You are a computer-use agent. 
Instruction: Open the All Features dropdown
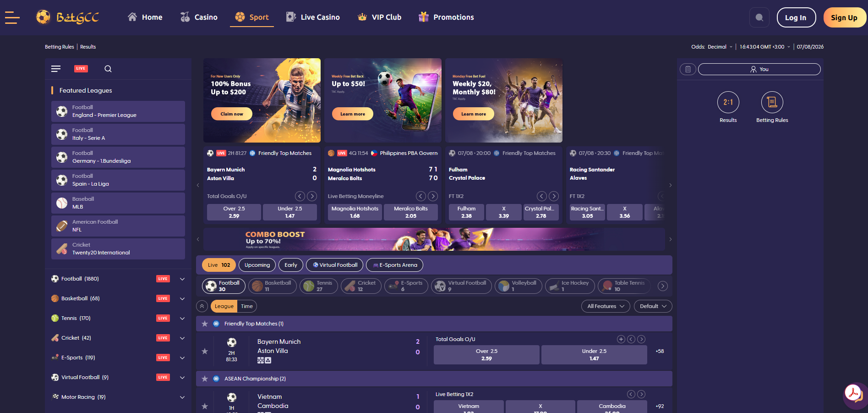pyautogui.click(x=606, y=306)
